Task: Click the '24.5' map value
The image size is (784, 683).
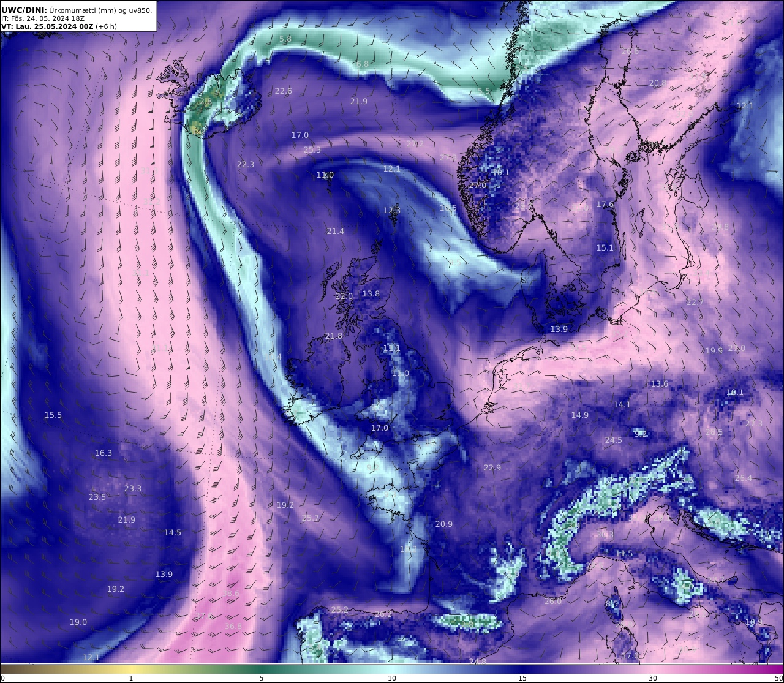Action: pos(614,440)
